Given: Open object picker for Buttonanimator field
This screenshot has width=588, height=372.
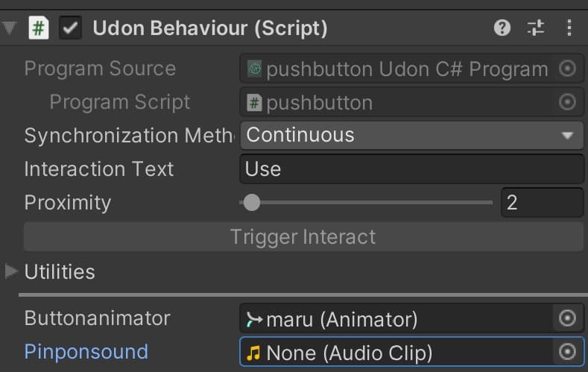Looking at the screenshot, I should pos(568,319).
